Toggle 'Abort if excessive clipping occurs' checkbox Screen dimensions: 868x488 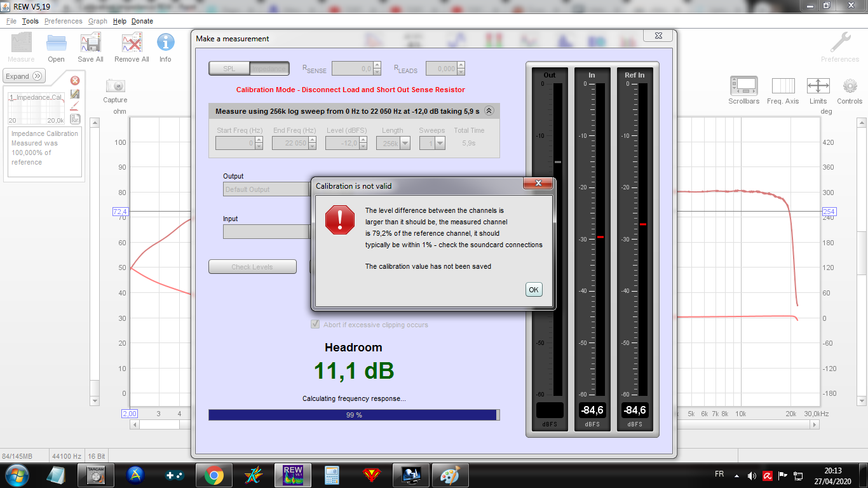click(x=315, y=325)
